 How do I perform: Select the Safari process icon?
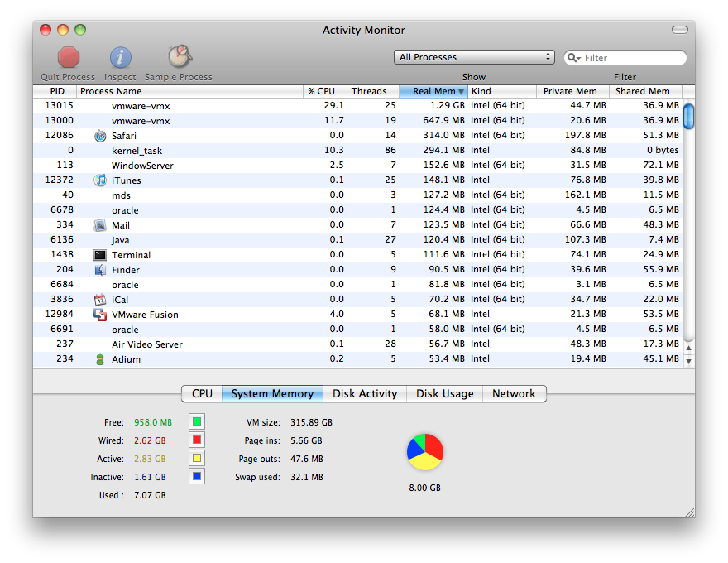100,136
